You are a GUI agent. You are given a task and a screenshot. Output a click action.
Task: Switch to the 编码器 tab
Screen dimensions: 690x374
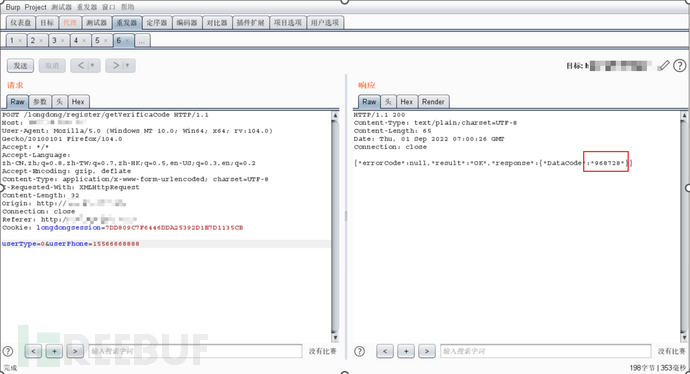(x=187, y=22)
